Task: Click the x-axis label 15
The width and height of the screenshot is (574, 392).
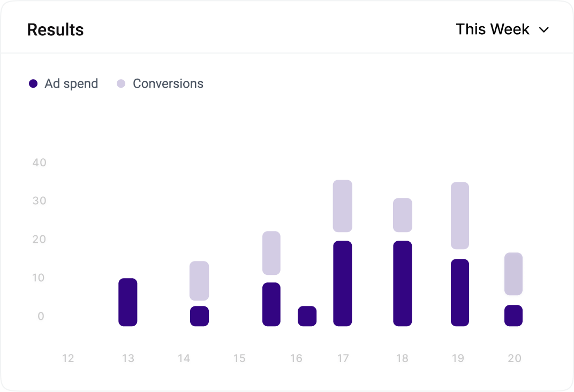Action: (x=239, y=358)
